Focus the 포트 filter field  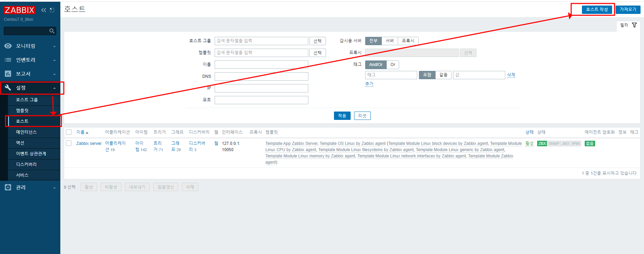[x=261, y=100]
